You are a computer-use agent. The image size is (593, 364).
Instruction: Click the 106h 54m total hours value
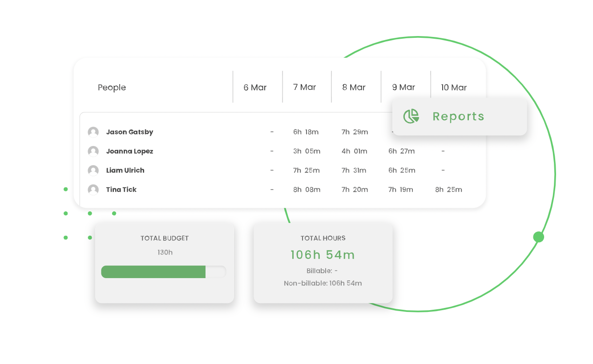coord(323,255)
